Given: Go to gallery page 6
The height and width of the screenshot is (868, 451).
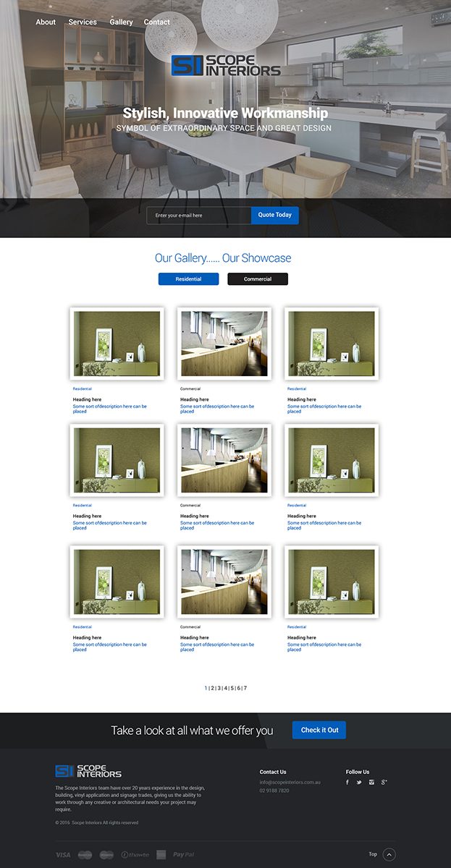Looking at the screenshot, I should coord(239,689).
